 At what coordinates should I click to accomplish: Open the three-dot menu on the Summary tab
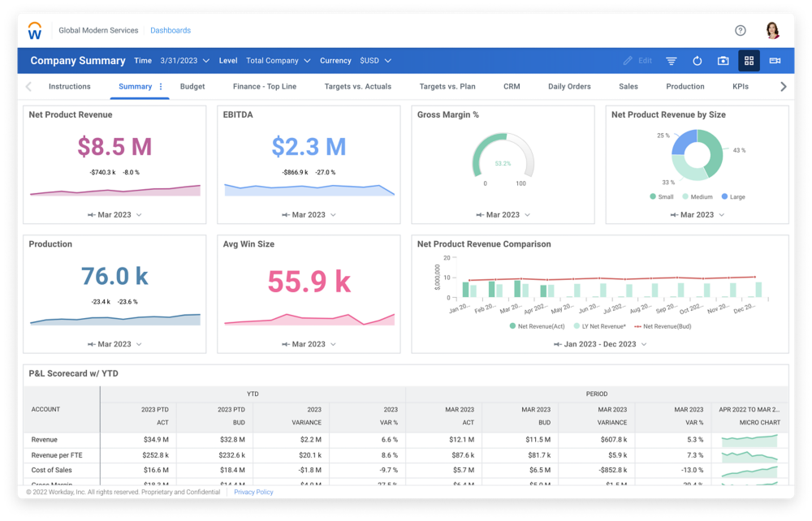[161, 86]
